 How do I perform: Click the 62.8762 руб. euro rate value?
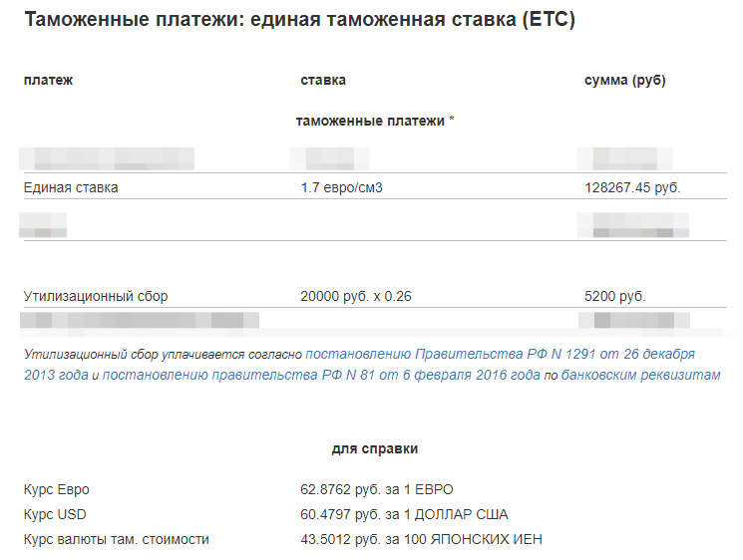coord(377,489)
